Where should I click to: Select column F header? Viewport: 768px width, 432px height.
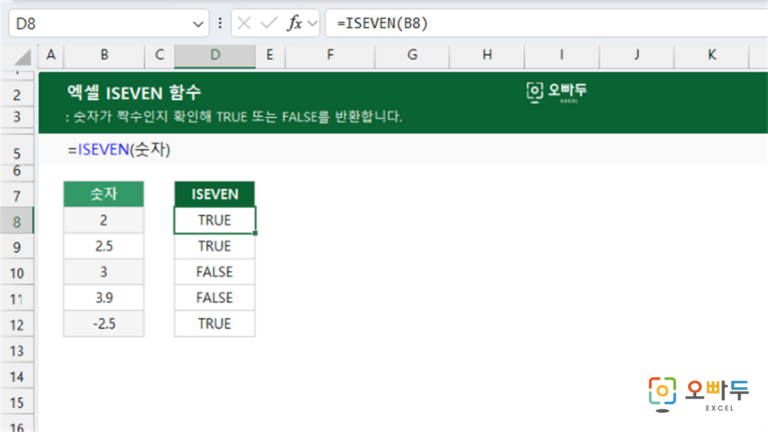pos(330,55)
